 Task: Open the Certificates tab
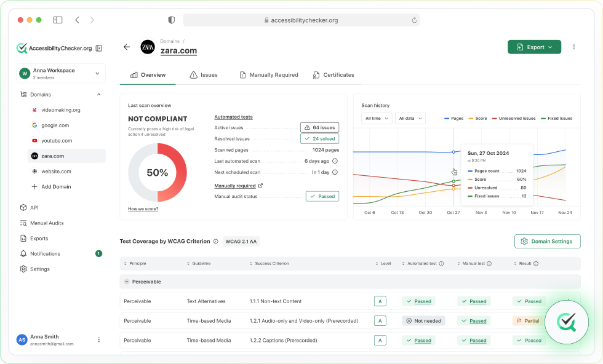point(333,75)
